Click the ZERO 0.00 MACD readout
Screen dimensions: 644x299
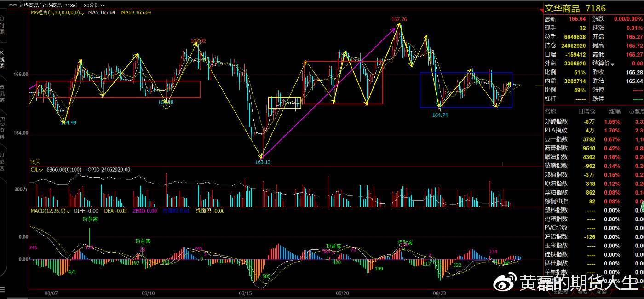coord(144,211)
